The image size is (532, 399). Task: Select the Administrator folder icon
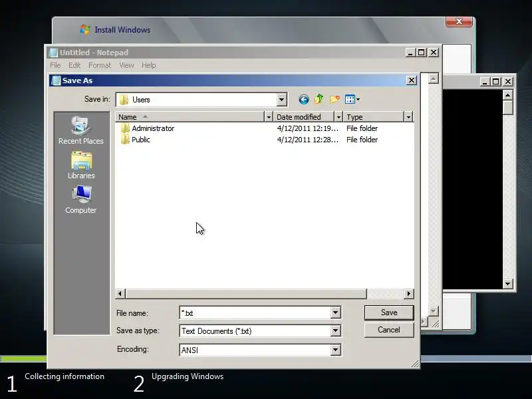pyautogui.click(x=125, y=128)
